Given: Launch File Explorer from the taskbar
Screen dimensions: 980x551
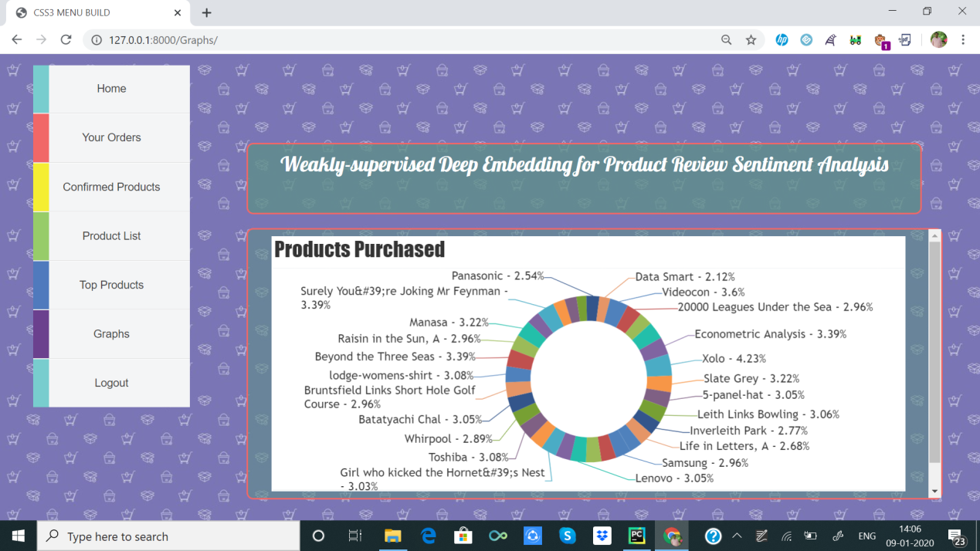Looking at the screenshot, I should (x=392, y=536).
